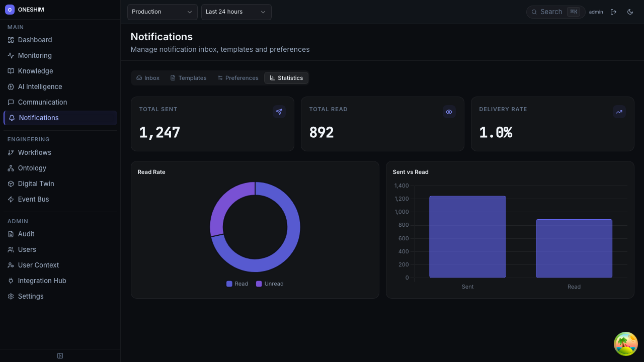
Task: Open the Preferences tab
Action: [x=238, y=78]
